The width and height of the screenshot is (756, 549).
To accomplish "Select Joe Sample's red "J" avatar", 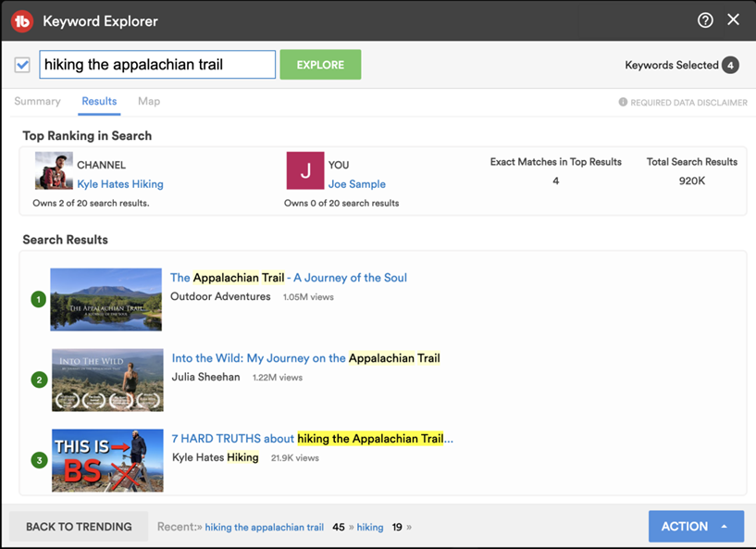I will 305,172.
